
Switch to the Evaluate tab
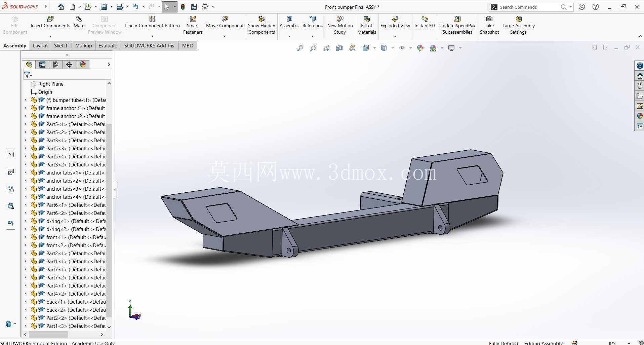pos(108,46)
